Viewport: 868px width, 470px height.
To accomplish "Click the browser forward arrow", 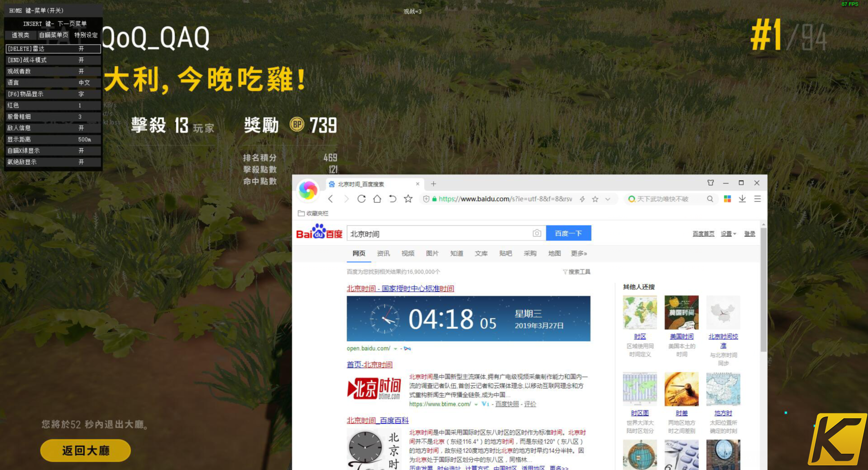I will pyautogui.click(x=346, y=199).
